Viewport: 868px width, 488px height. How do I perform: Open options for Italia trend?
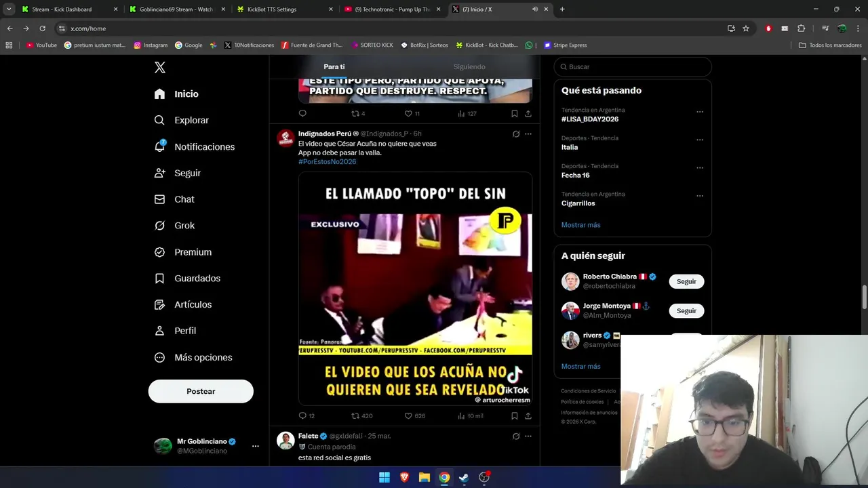(700, 140)
